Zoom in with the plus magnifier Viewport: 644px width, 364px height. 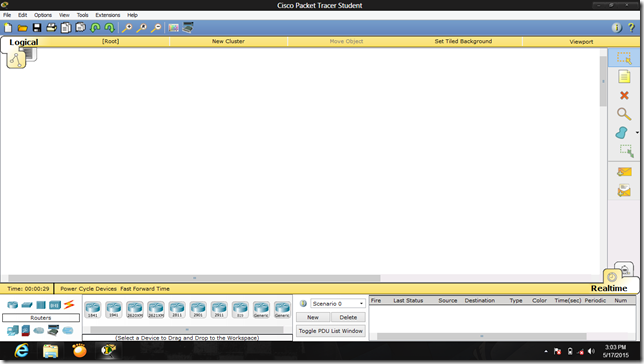127,28
